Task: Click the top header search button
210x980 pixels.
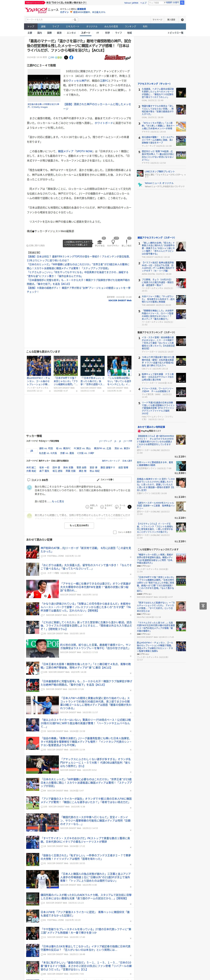Action: (x=182, y=3)
